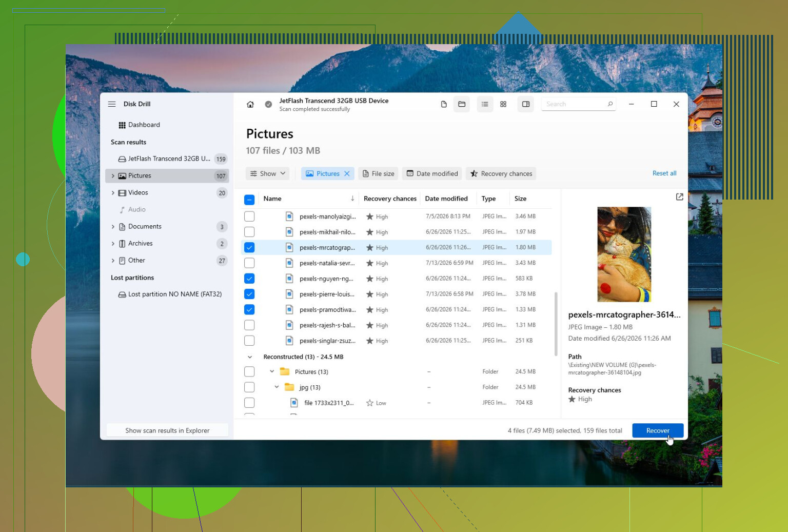Toggle the select-all checkbox in header
This screenshot has width=788, height=532.
point(249,200)
